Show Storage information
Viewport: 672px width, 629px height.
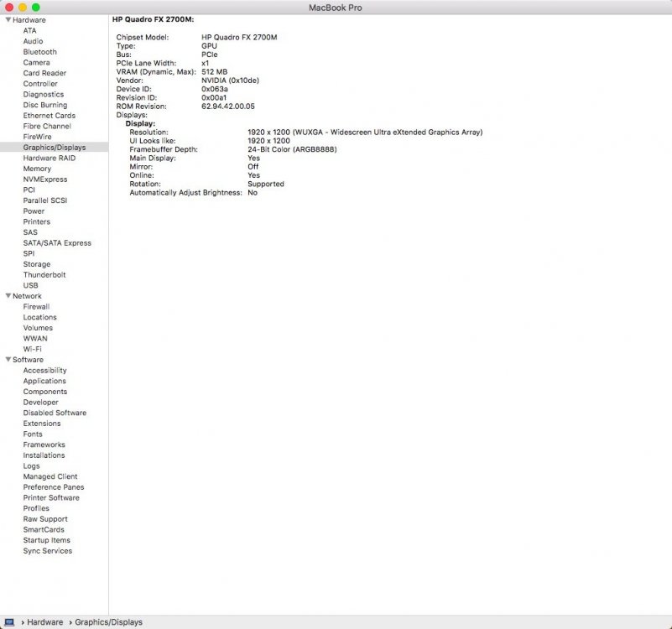(37, 264)
